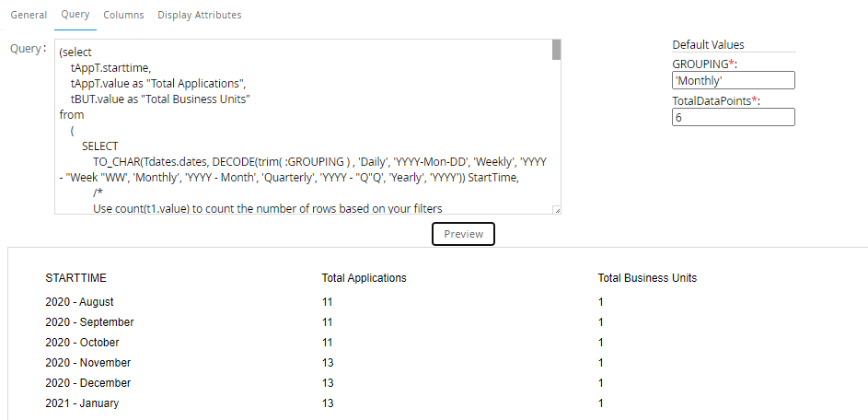Click the query text area resize handle
This screenshot has height=420, width=868.
tap(556, 210)
